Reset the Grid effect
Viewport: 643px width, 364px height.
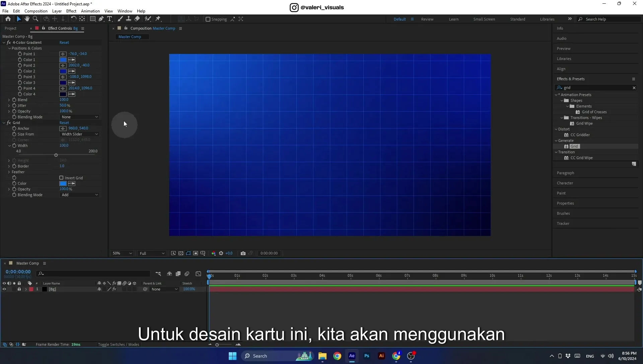click(64, 123)
